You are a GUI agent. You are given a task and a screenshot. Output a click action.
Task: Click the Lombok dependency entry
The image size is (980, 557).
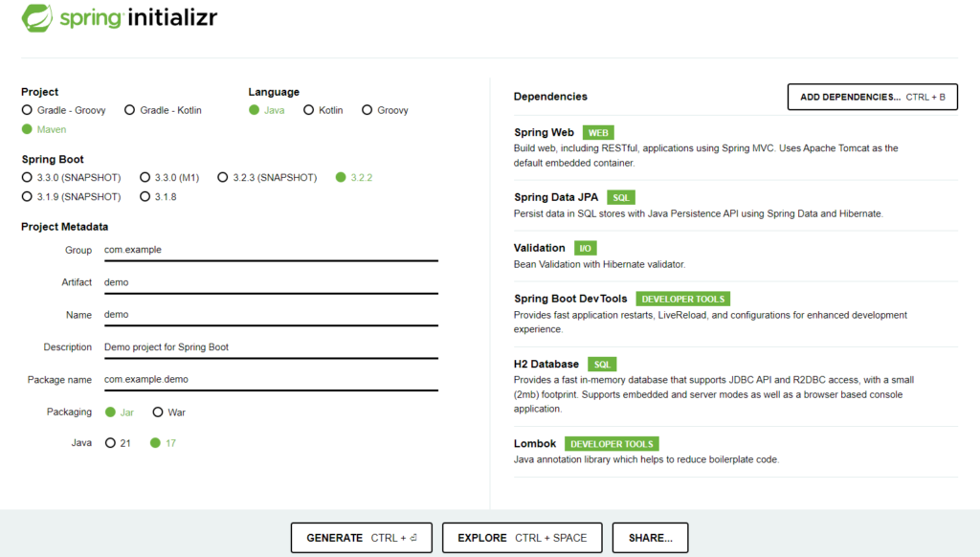535,444
